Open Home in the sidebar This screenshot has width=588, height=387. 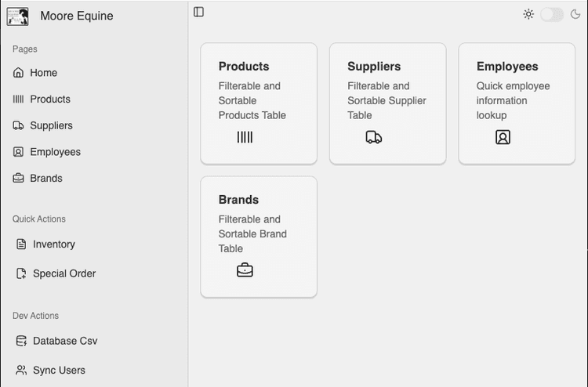tap(43, 73)
